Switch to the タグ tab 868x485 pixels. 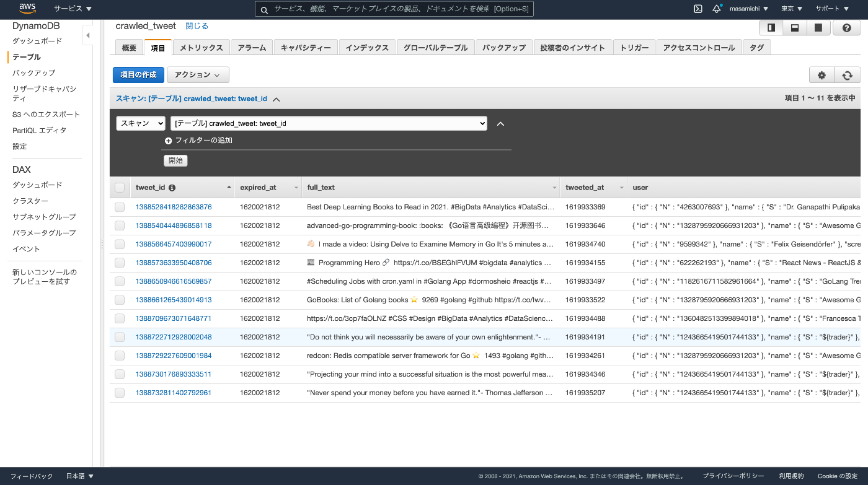tap(757, 48)
